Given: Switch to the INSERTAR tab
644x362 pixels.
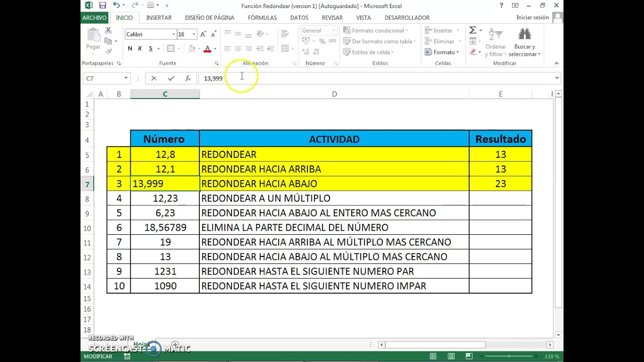Looking at the screenshot, I should click(159, 18).
